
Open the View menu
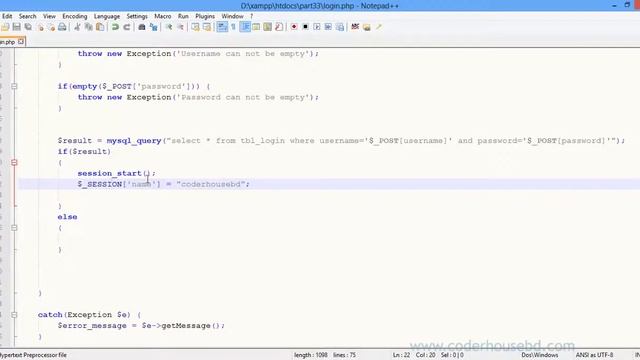(49, 16)
